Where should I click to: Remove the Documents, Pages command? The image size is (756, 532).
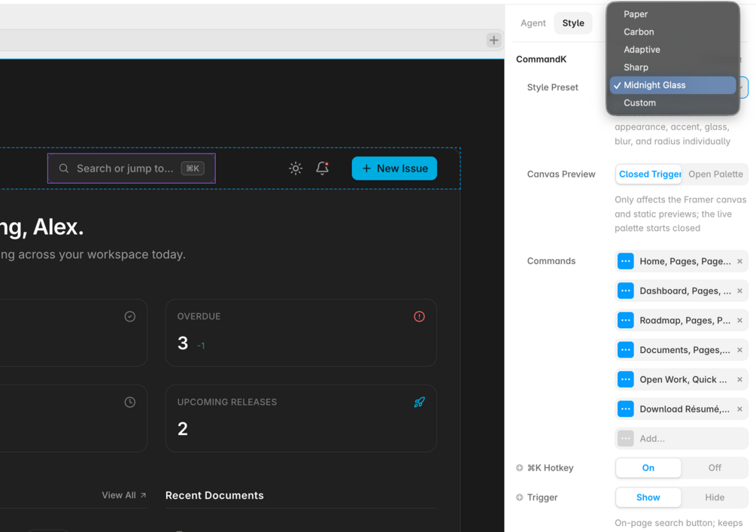coord(739,350)
